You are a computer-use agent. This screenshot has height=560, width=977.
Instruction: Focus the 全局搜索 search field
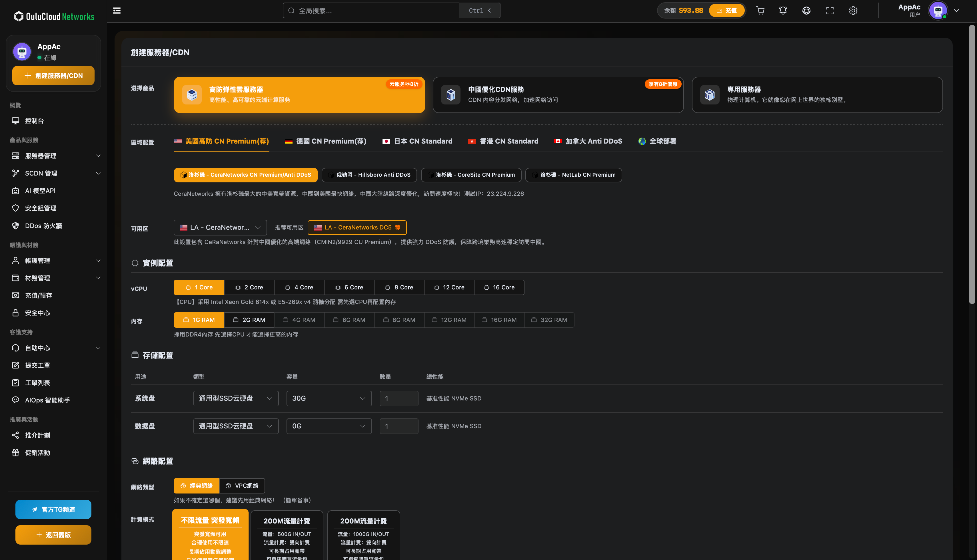click(x=371, y=10)
